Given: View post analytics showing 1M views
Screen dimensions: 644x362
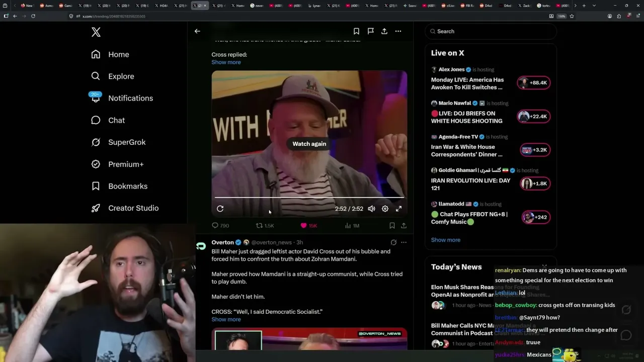Looking at the screenshot, I should pyautogui.click(x=352, y=226).
